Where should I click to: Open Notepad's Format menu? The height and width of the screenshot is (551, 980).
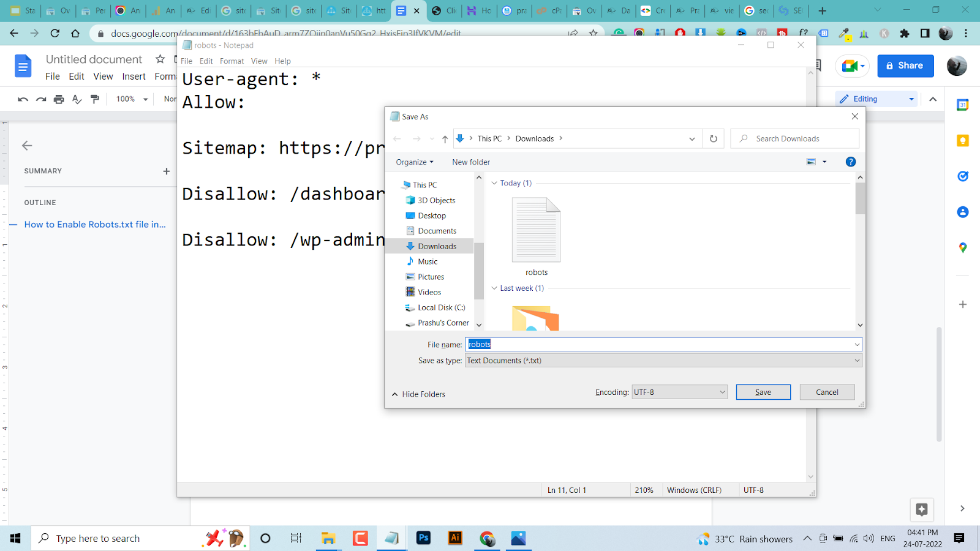(232, 61)
